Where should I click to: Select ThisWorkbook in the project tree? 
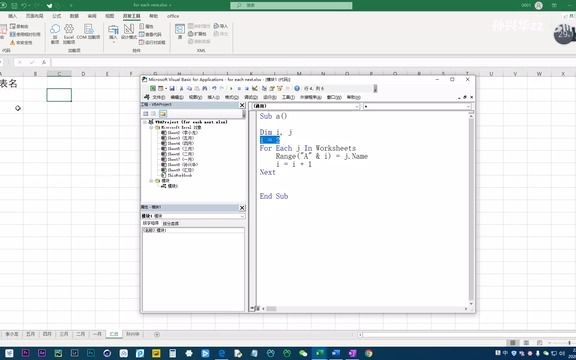177,175
